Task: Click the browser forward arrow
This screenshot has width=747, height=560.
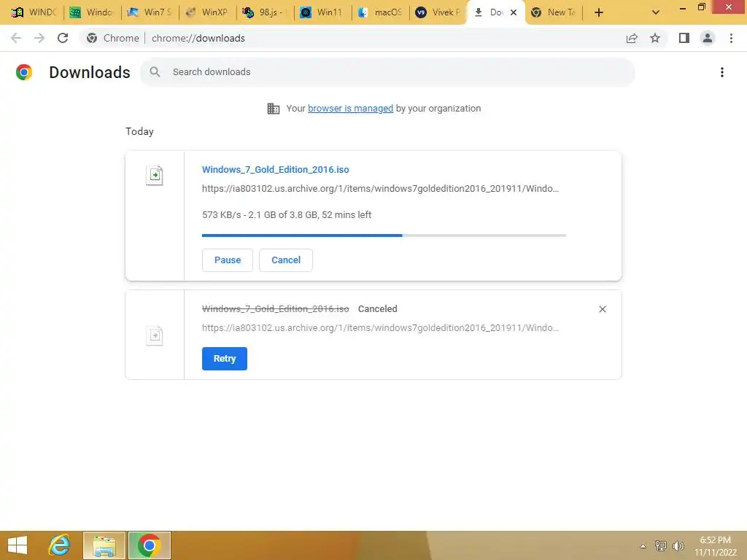Action: coord(39,38)
